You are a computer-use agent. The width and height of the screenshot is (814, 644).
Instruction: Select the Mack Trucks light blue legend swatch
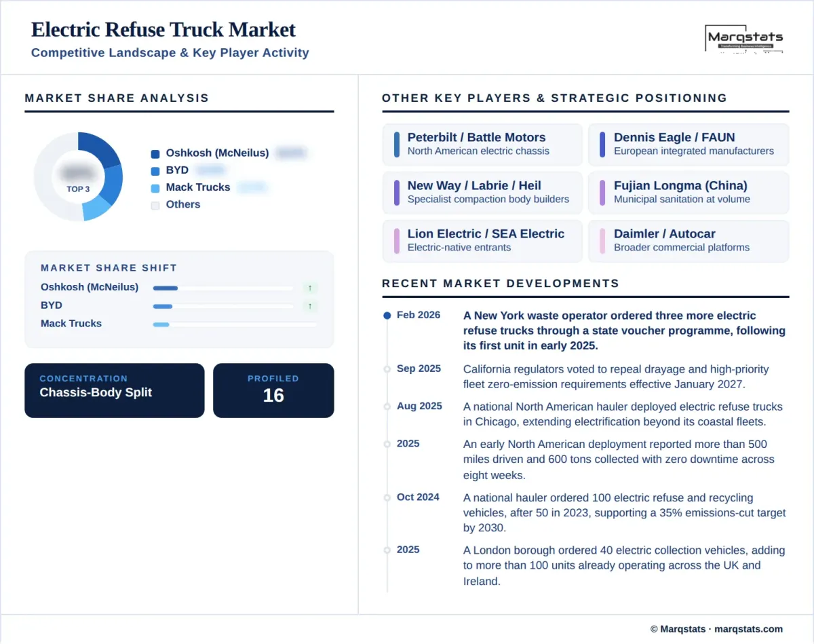point(155,188)
